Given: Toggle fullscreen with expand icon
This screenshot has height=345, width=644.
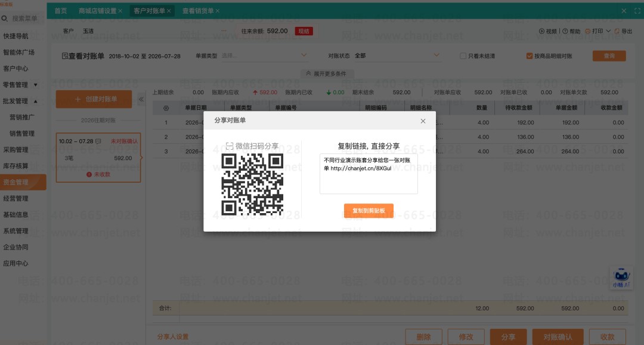Looking at the screenshot, I should [637, 11].
